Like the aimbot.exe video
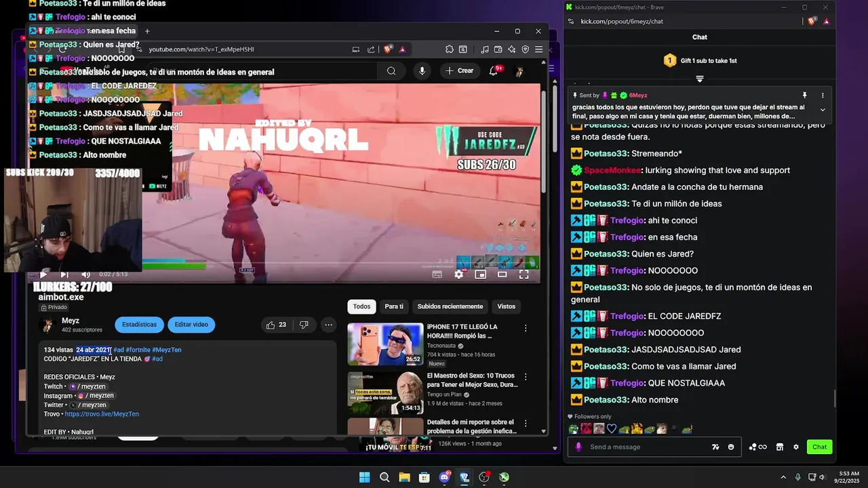Image resolution: width=868 pixels, height=488 pixels. click(276, 325)
